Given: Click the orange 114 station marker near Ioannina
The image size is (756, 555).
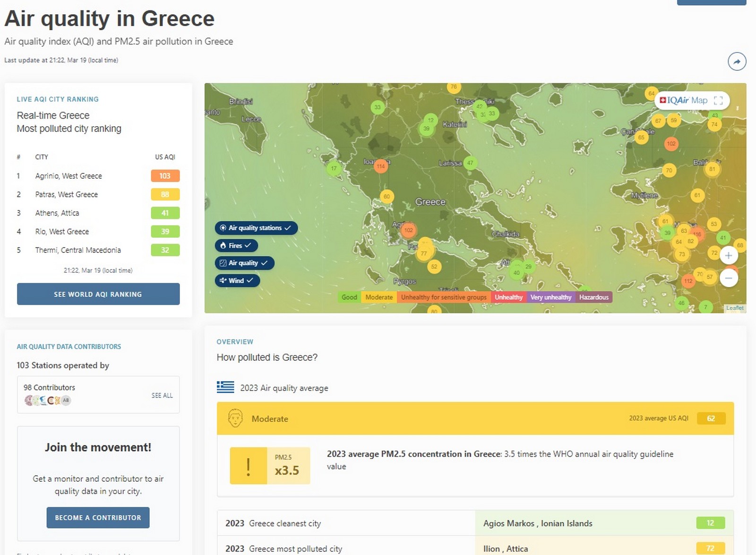Looking at the screenshot, I should click(x=380, y=166).
